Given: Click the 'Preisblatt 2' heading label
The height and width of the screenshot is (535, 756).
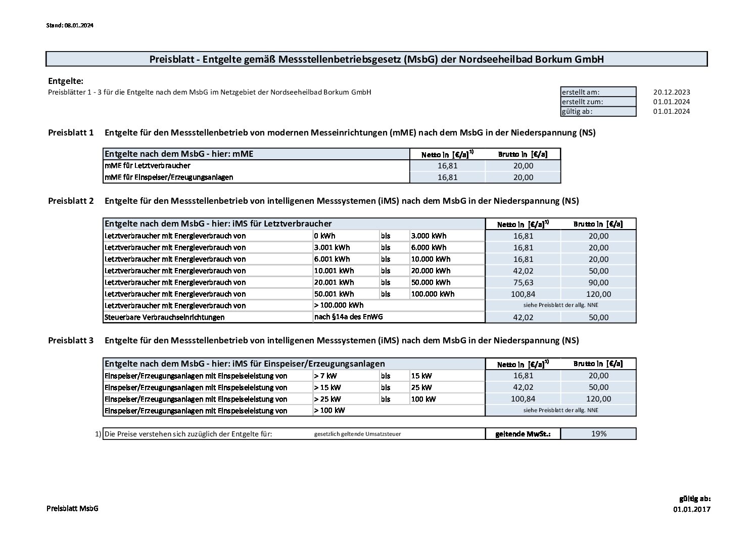Looking at the screenshot, I should 71,201.
